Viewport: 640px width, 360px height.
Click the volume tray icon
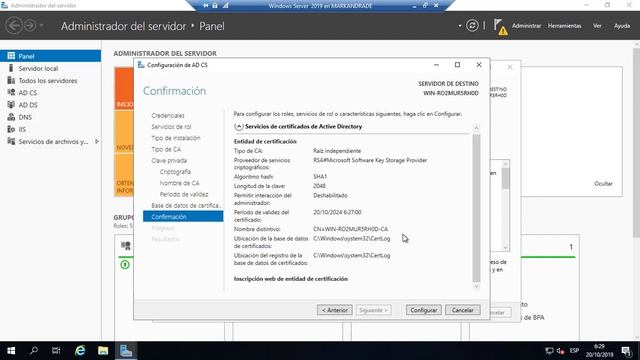560,351
